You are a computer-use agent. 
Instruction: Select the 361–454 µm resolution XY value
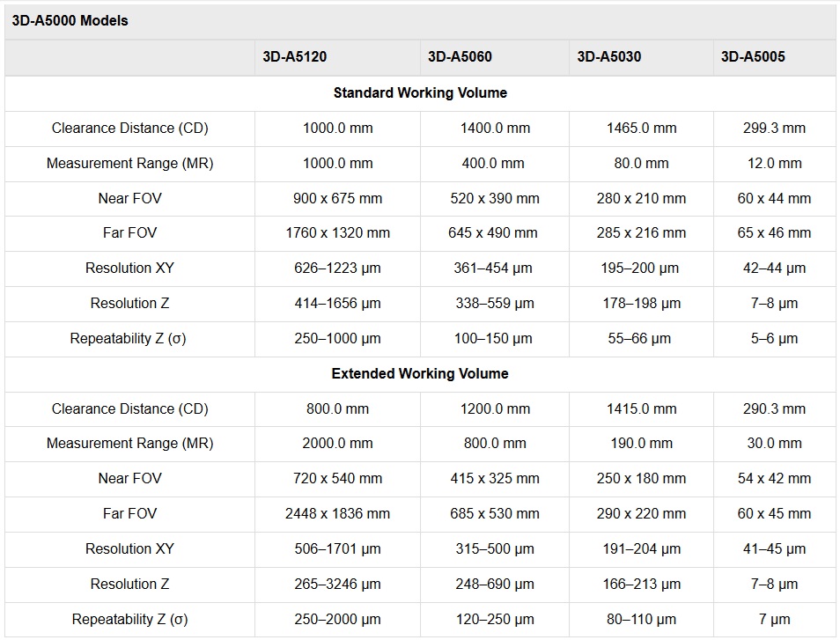pos(493,269)
